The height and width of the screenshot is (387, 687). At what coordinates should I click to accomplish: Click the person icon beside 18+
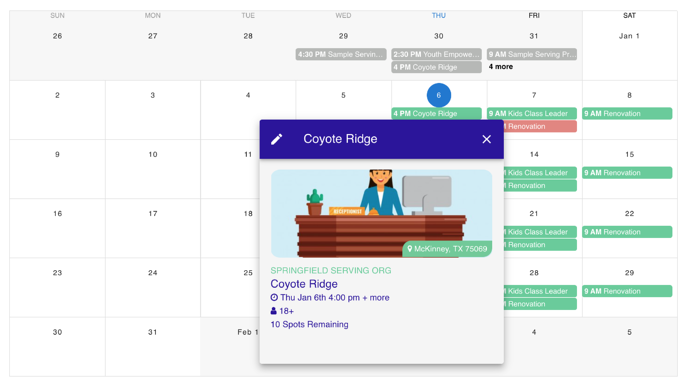[274, 311]
